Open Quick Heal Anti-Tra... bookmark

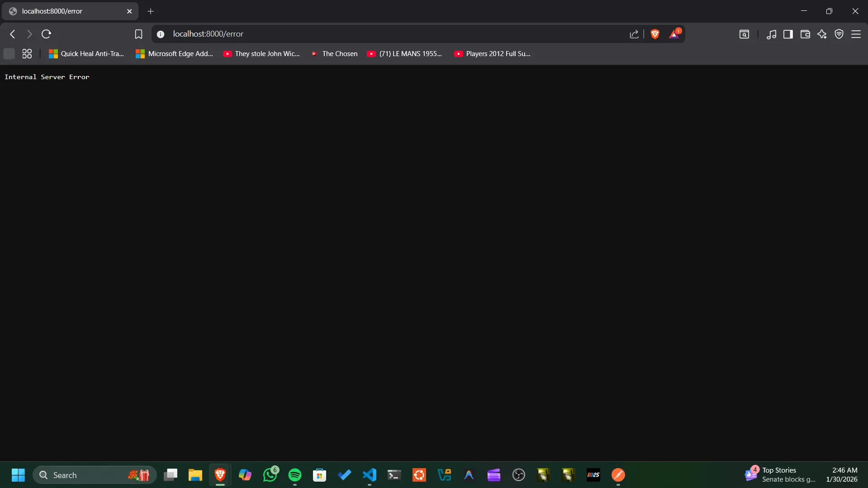click(86, 54)
